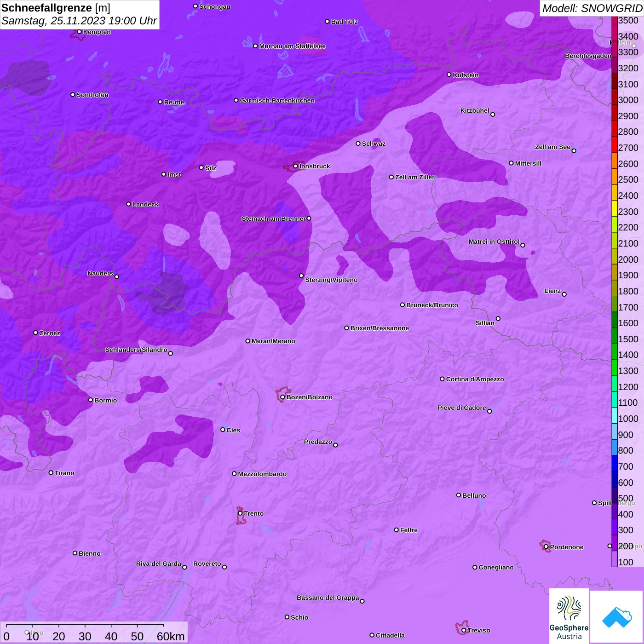The width and height of the screenshot is (644, 644).
Task: Click the Kufstein label
Action: click(466, 75)
